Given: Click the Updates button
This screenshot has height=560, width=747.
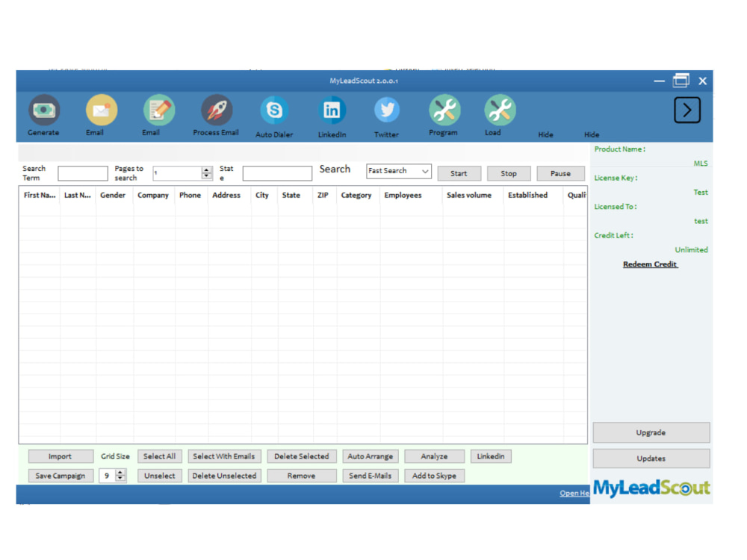Looking at the screenshot, I should pos(651,458).
